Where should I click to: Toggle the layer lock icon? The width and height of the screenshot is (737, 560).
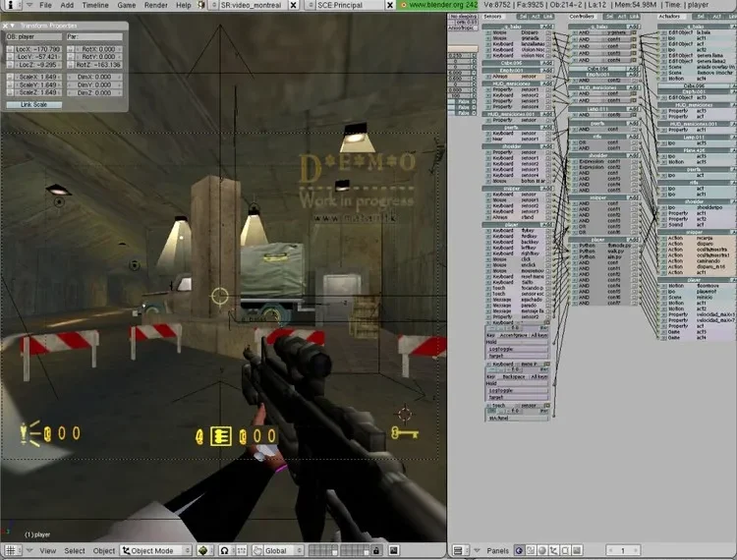coord(376,551)
